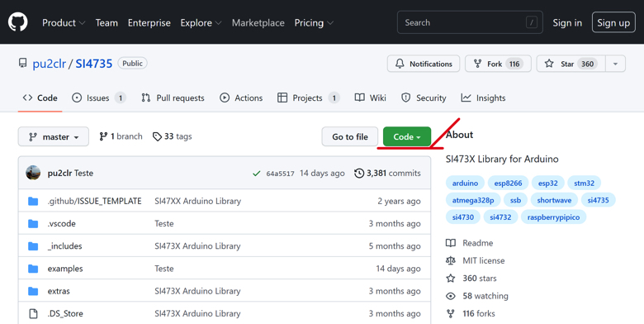Select the raspberrypipico topic tag
Screen dimensions: 644x324
(x=554, y=217)
